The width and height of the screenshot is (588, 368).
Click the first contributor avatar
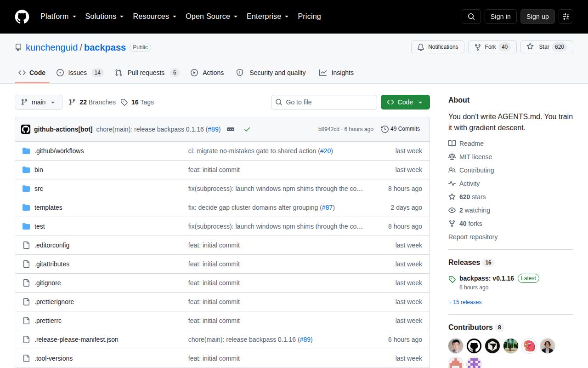456,346
